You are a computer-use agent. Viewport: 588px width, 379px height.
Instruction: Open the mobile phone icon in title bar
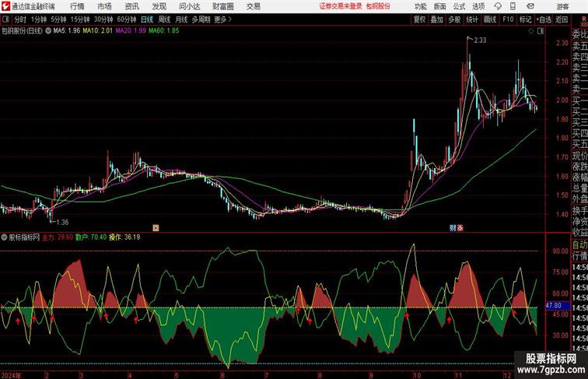coord(513,6)
